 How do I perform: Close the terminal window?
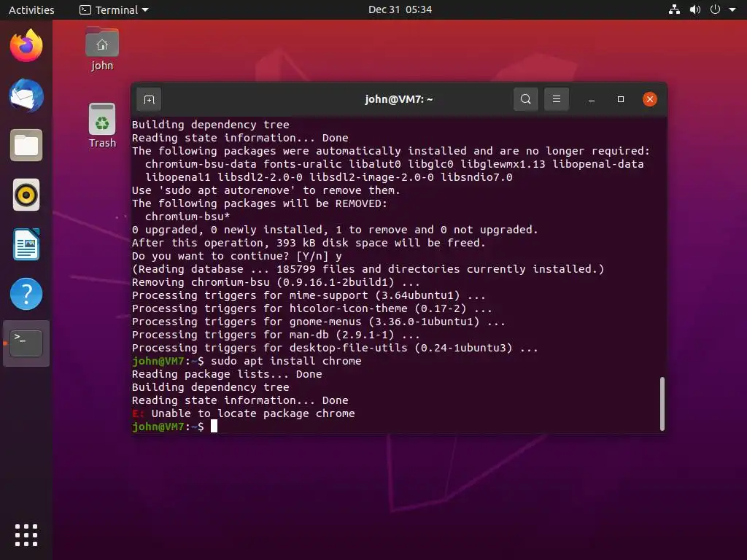[x=650, y=99]
